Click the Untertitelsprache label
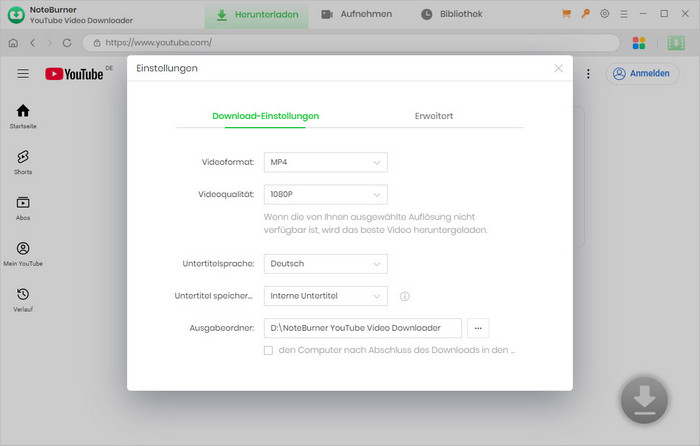The width and height of the screenshot is (700, 446). coord(218,264)
